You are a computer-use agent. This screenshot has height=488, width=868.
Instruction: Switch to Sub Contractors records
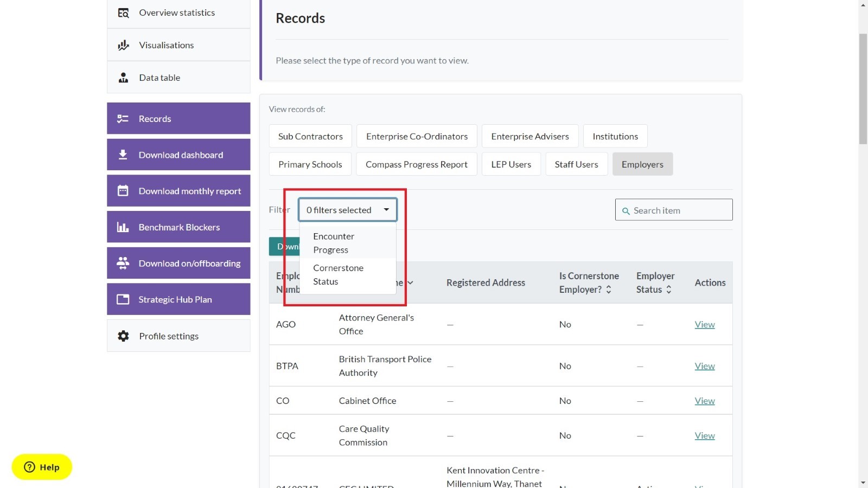[x=310, y=136]
